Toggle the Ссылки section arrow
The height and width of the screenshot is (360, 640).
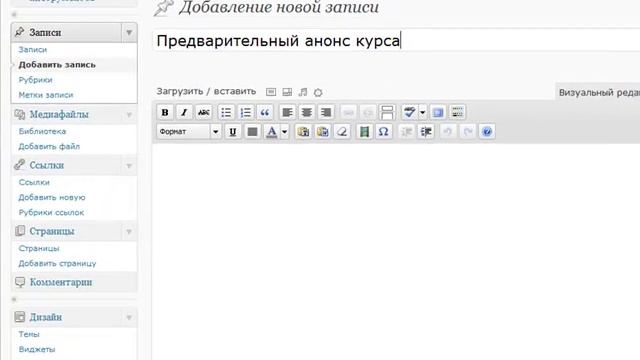click(129, 165)
